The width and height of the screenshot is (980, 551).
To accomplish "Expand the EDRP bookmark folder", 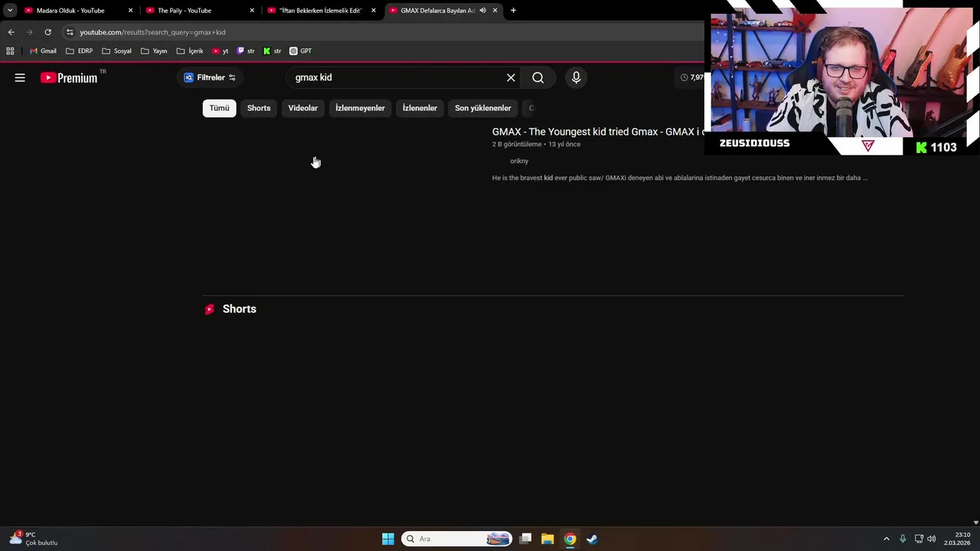I will [x=79, y=51].
